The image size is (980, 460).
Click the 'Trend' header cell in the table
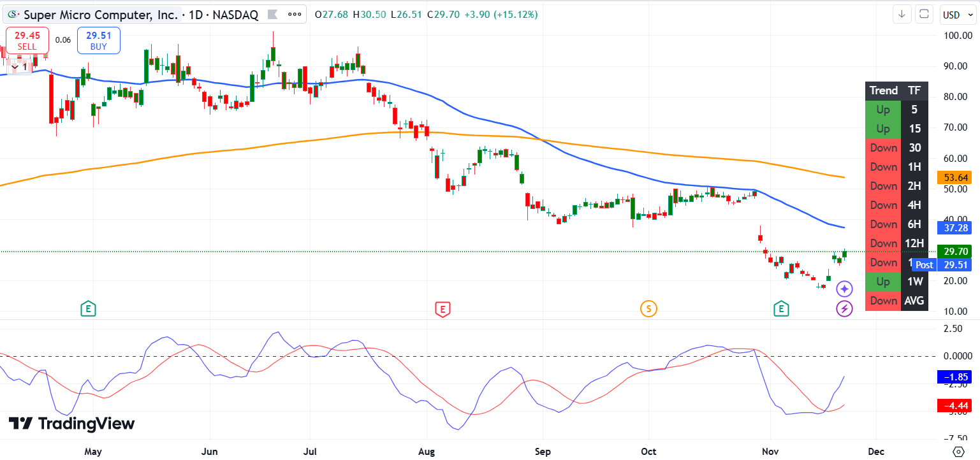pyautogui.click(x=883, y=90)
